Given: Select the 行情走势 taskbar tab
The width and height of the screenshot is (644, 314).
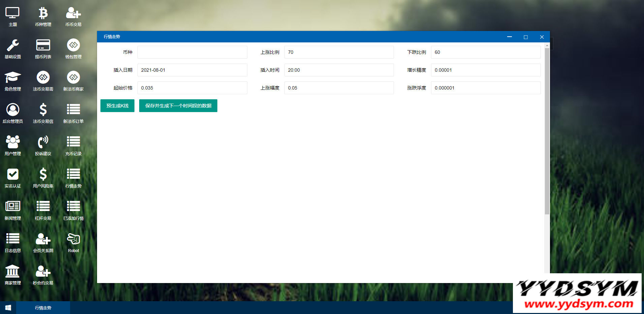Looking at the screenshot, I should click(43, 308).
